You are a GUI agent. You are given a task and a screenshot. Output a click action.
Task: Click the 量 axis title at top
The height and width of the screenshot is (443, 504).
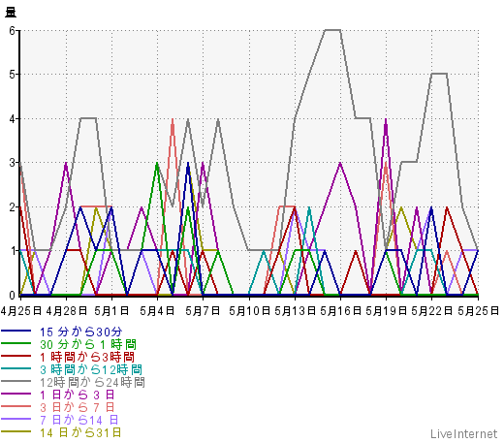(11, 13)
